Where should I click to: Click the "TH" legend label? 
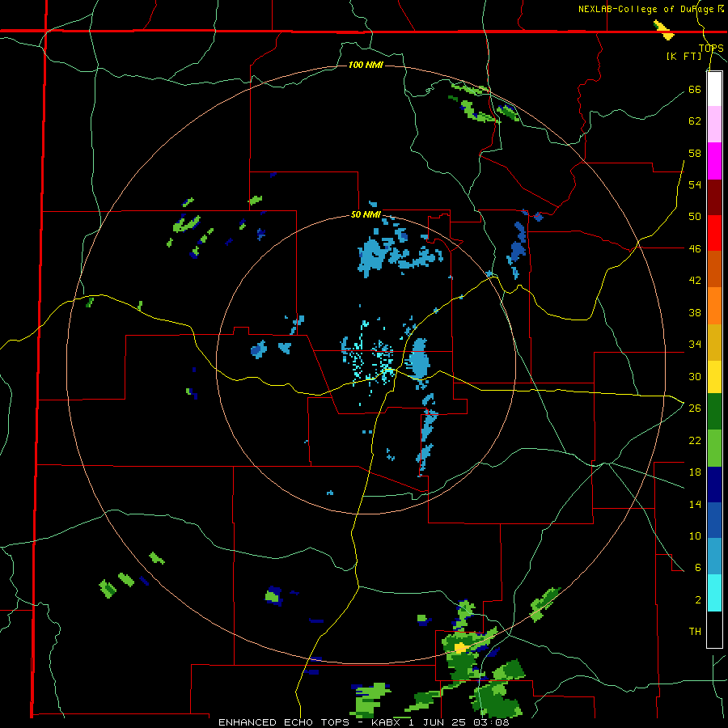click(695, 632)
